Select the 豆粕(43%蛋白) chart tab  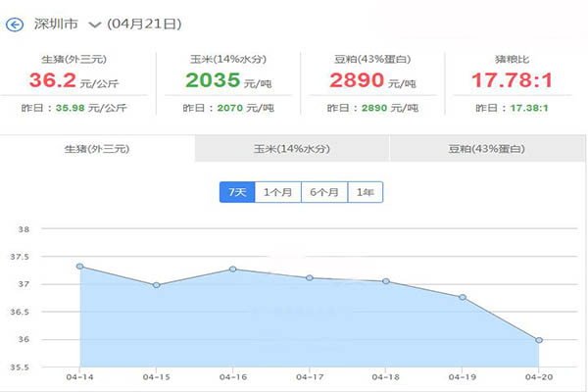[x=486, y=150]
